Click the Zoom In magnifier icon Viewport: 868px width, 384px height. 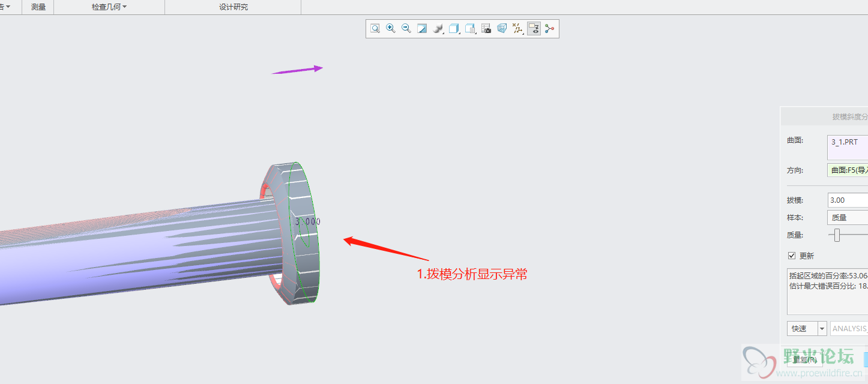[391, 28]
